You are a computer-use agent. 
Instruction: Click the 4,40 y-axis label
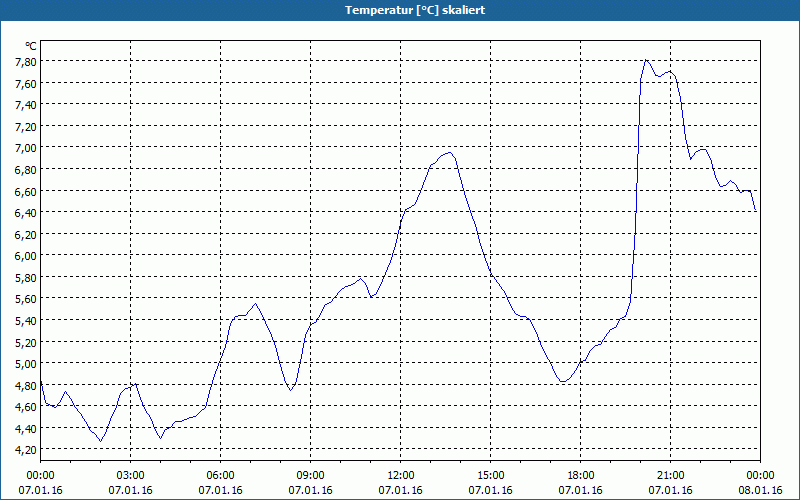tap(26, 429)
